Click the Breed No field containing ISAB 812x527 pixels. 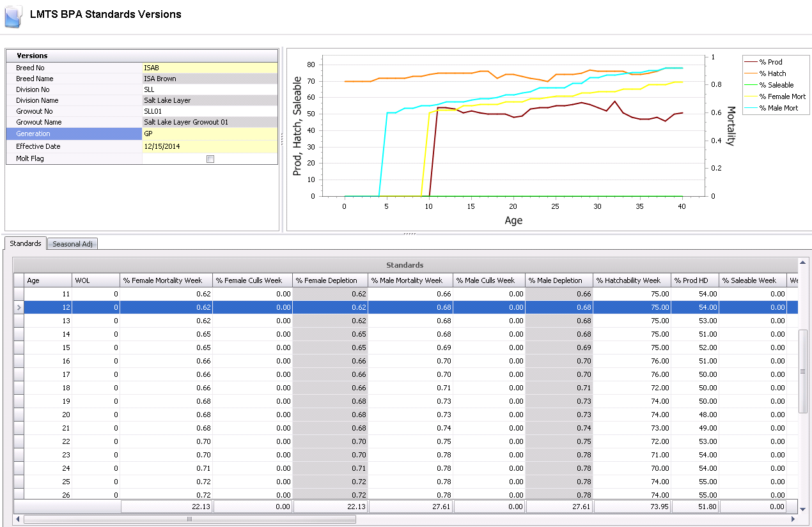point(210,68)
